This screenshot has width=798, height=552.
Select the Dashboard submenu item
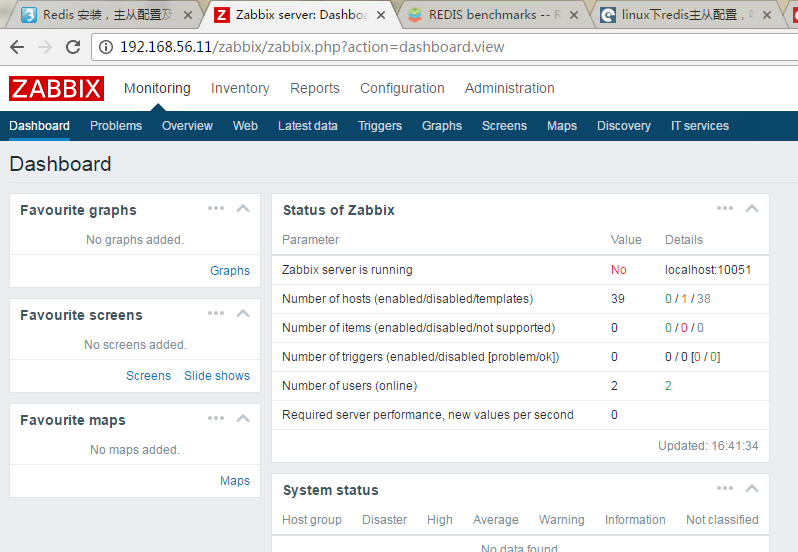click(39, 126)
